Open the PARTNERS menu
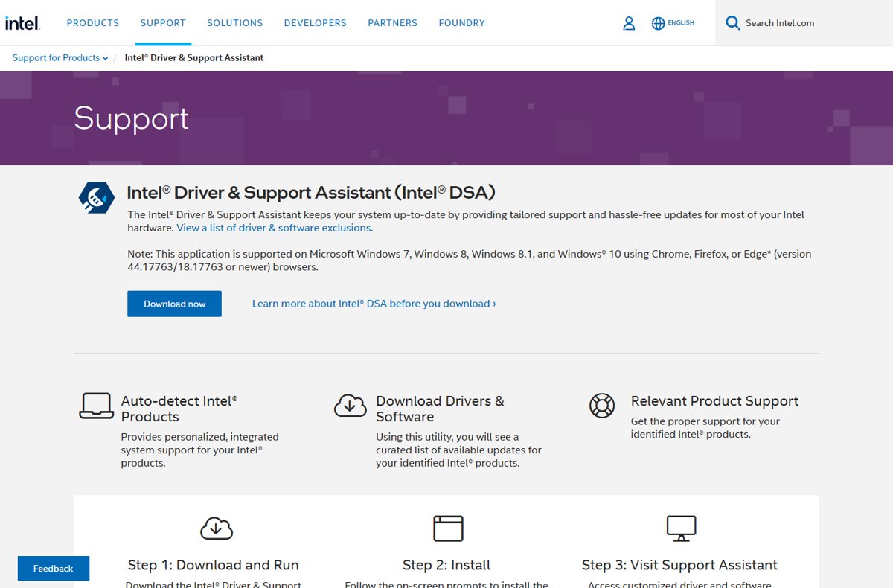 [x=393, y=23]
